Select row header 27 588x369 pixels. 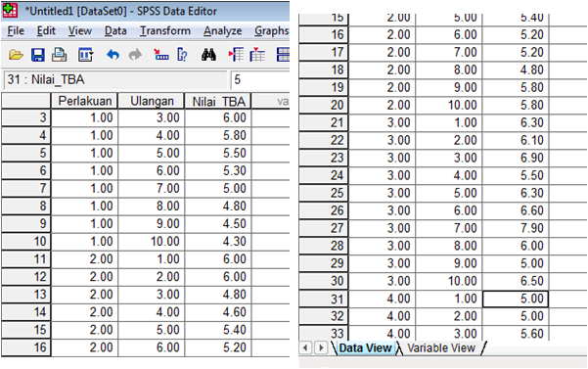(x=323, y=228)
